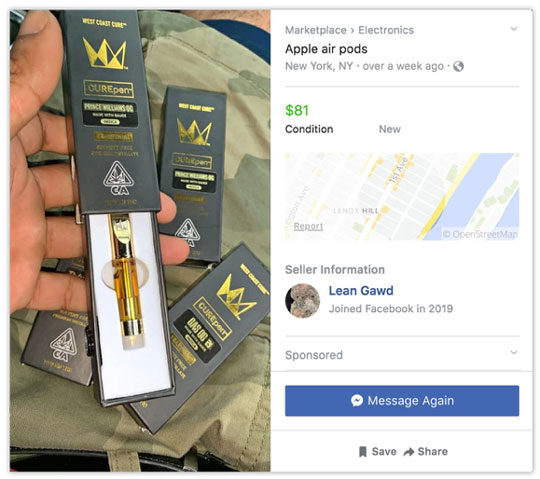The image size is (540, 479).
Task: Click the Message Again button
Action: [x=402, y=401]
